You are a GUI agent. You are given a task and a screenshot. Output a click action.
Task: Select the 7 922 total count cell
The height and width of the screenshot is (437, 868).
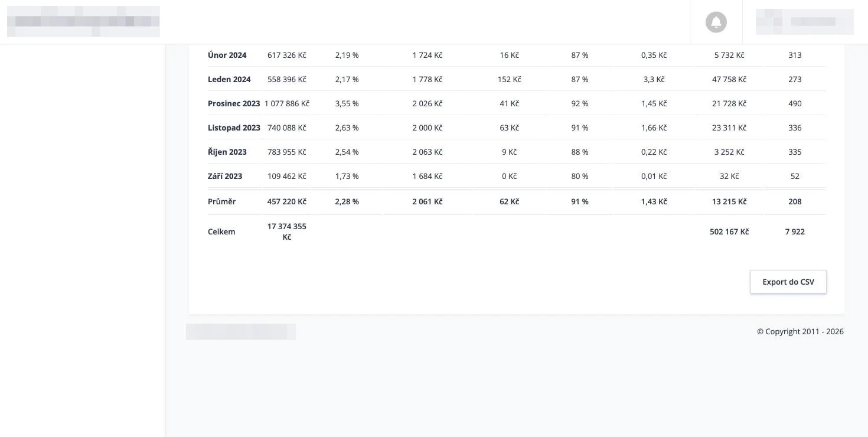pos(795,231)
